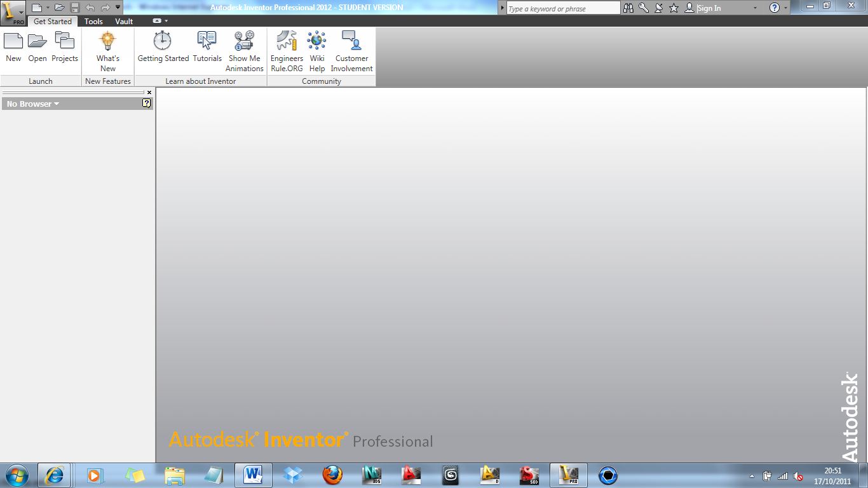Image resolution: width=868 pixels, height=488 pixels.
Task: Expand the No Browser dropdown
Action: pyautogui.click(x=33, y=104)
